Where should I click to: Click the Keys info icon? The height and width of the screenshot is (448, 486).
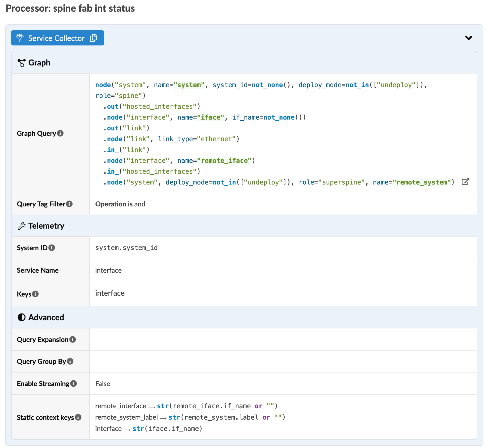(x=35, y=294)
